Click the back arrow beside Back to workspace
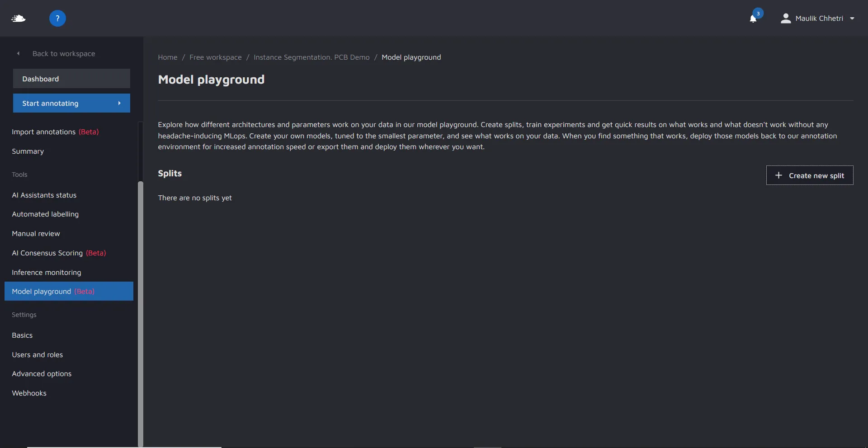The width and height of the screenshot is (868, 448). click(x=19, y=53)
